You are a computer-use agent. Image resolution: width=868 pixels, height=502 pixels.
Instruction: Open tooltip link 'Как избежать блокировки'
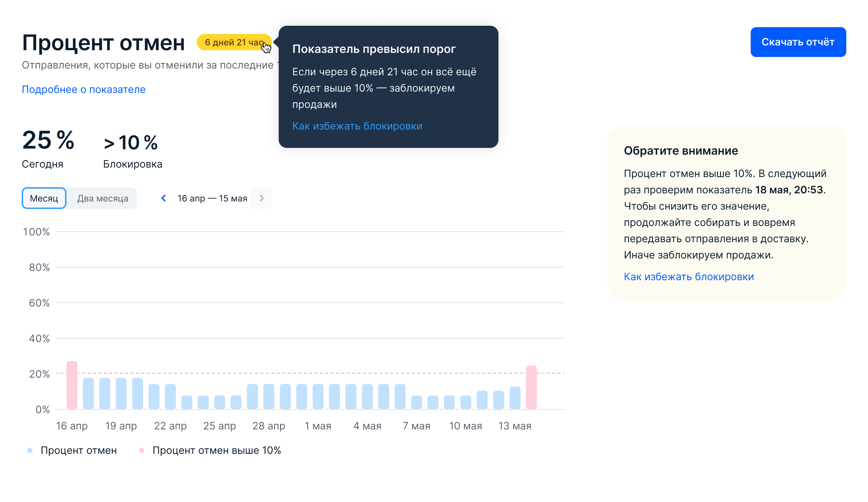(357, 126)
